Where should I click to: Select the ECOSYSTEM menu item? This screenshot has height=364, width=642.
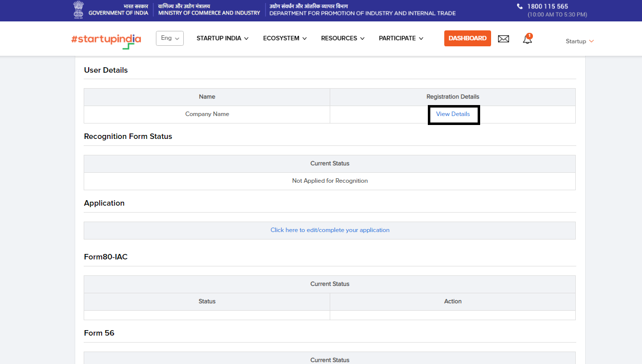point(281,38)
